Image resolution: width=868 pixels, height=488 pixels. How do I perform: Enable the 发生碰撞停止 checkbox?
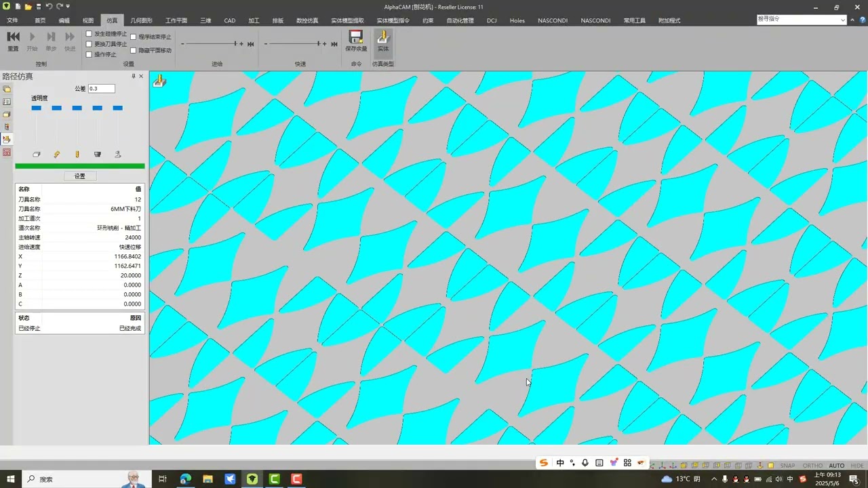coord(89,33)
